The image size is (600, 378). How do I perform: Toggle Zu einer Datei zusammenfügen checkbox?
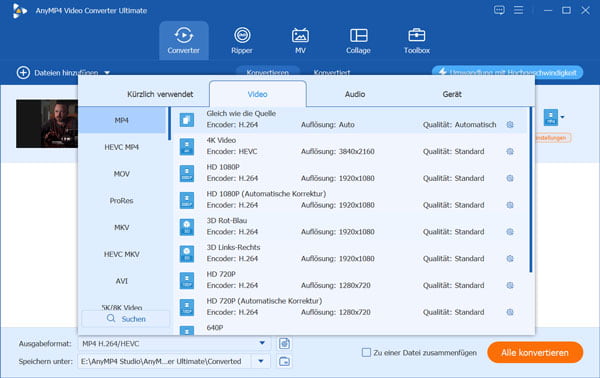(366, 352)
